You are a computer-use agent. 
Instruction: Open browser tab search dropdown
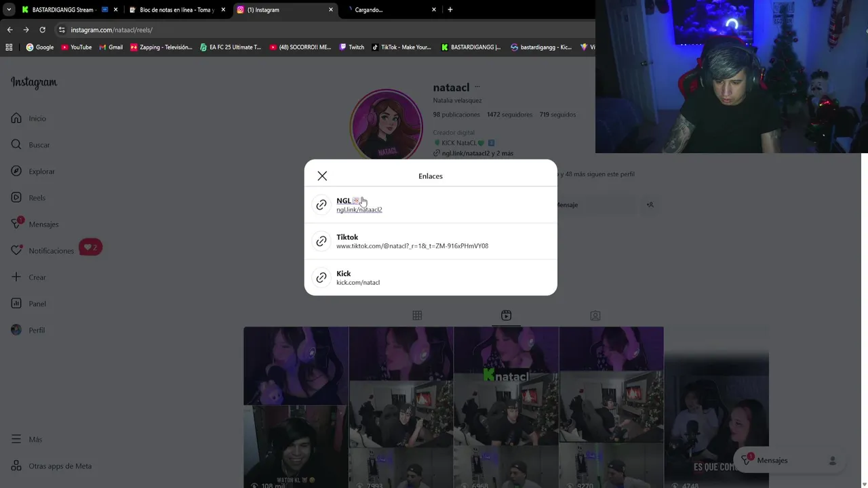coord(8,9)
